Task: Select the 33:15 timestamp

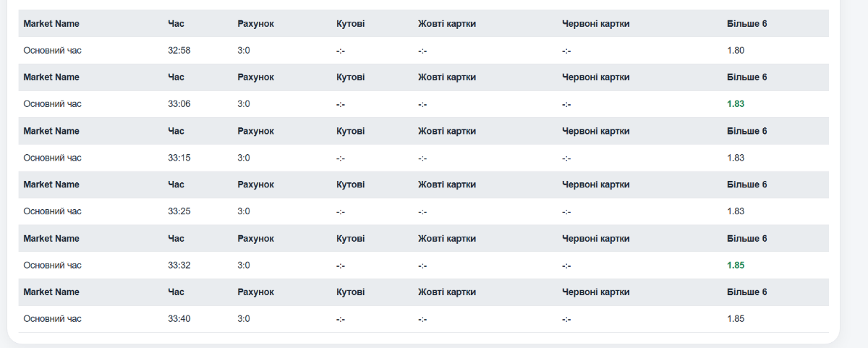Action: coord(179,158)
